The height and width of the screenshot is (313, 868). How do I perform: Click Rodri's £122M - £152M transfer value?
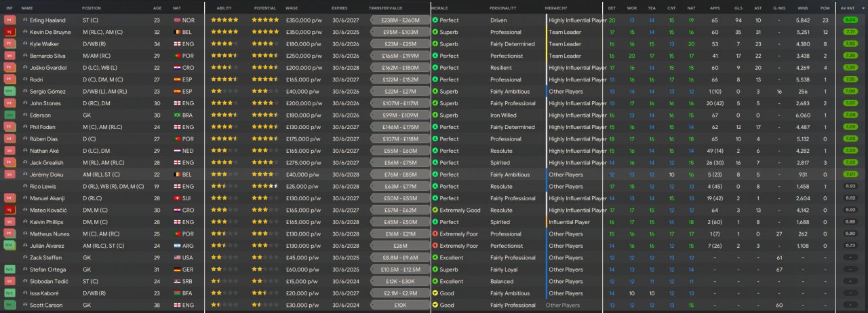tap(400, 79)
